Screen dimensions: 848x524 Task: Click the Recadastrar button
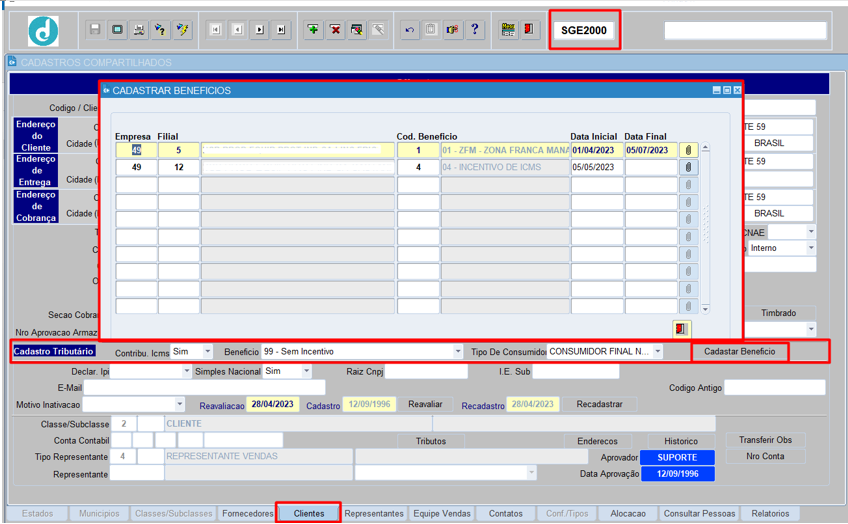click(x=599, y=404)
